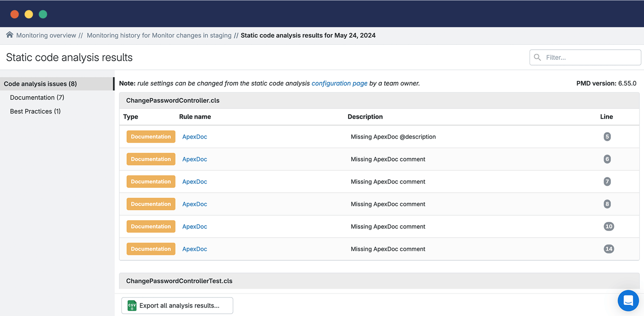This screenshot has width=644, height=316.
Task: Open the chat support bubble icon
Action: pos(628,301)
